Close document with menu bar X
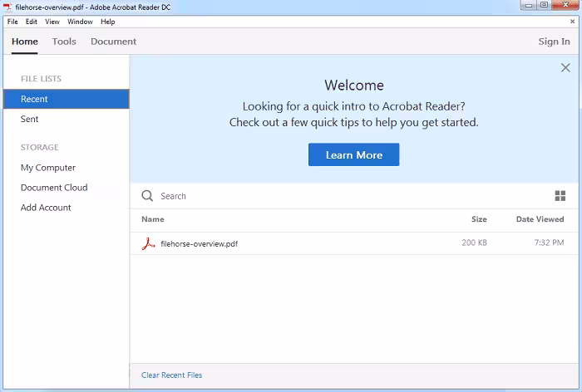 coord(572,22)
